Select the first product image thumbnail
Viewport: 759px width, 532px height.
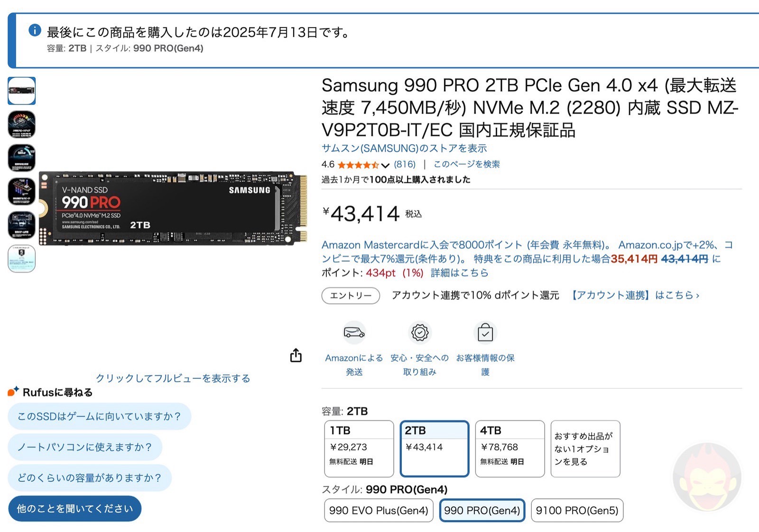(22, 91)
